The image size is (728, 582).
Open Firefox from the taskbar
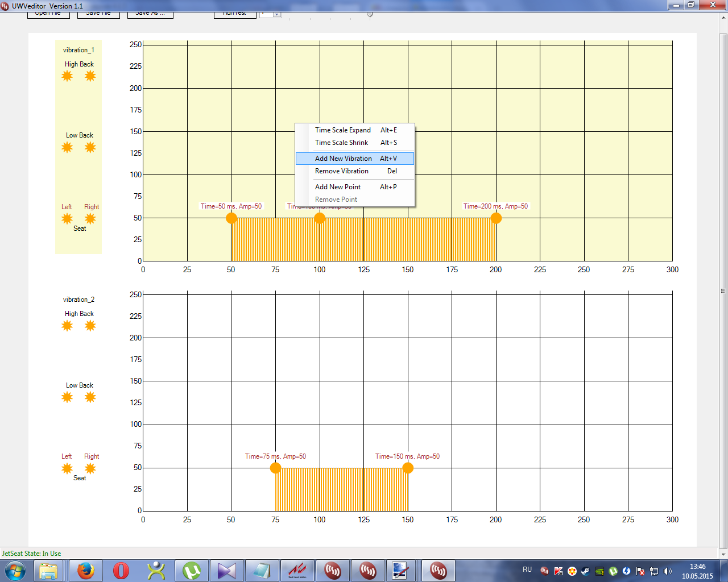[x=86, y=570]
